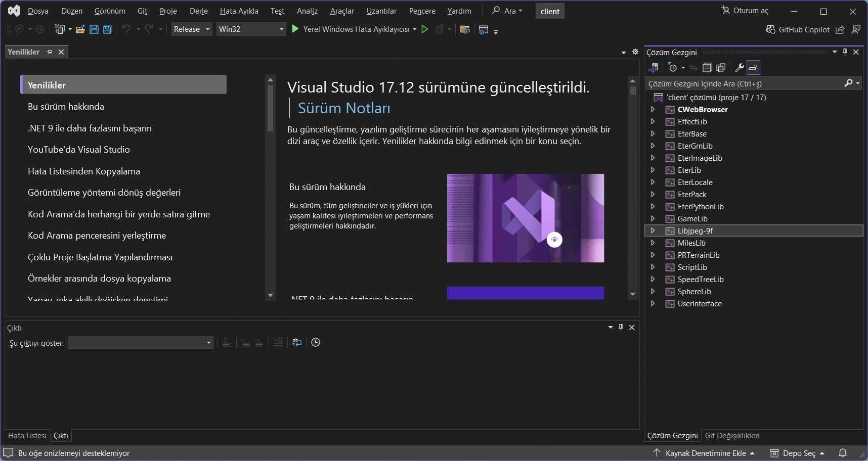Open the Win32 platform dropdown

(251, 29)
